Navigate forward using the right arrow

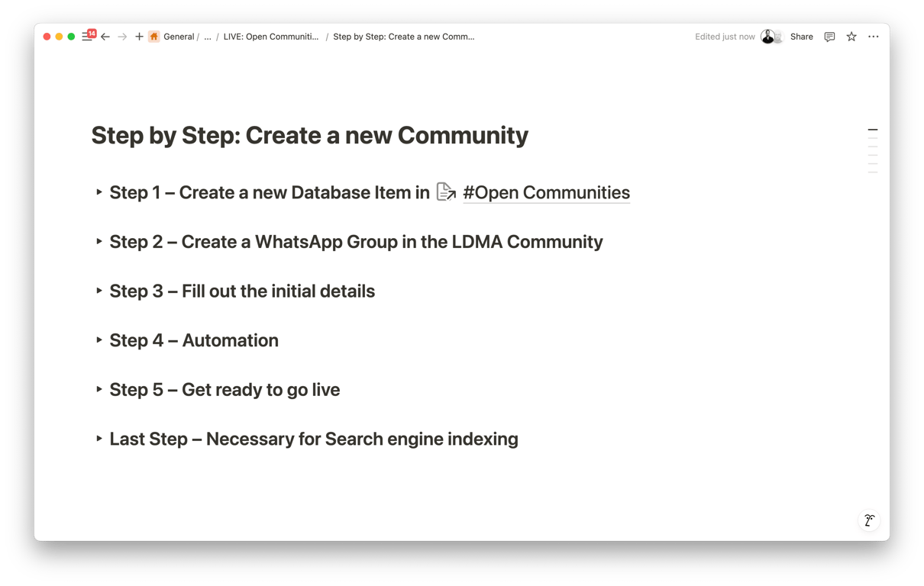tap(122, 37)
